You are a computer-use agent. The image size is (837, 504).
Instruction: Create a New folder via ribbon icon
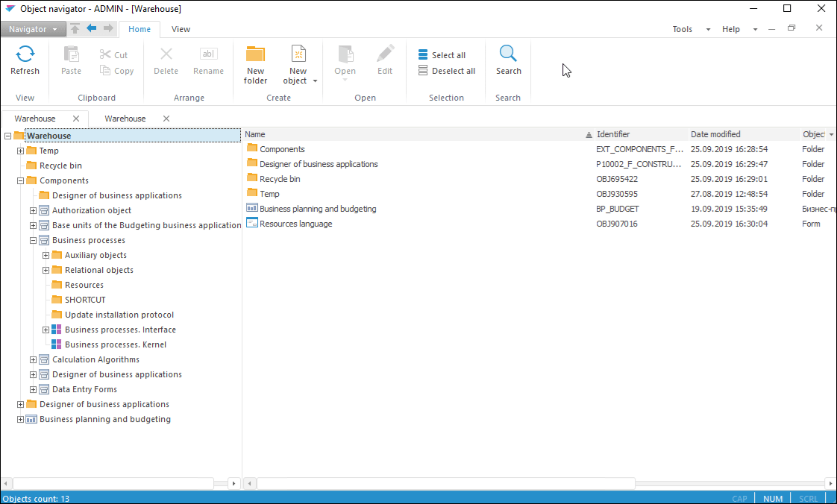coord(255,54)
